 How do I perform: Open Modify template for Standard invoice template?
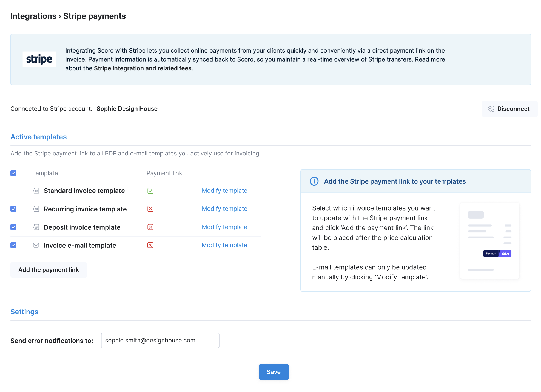(224, 191)
